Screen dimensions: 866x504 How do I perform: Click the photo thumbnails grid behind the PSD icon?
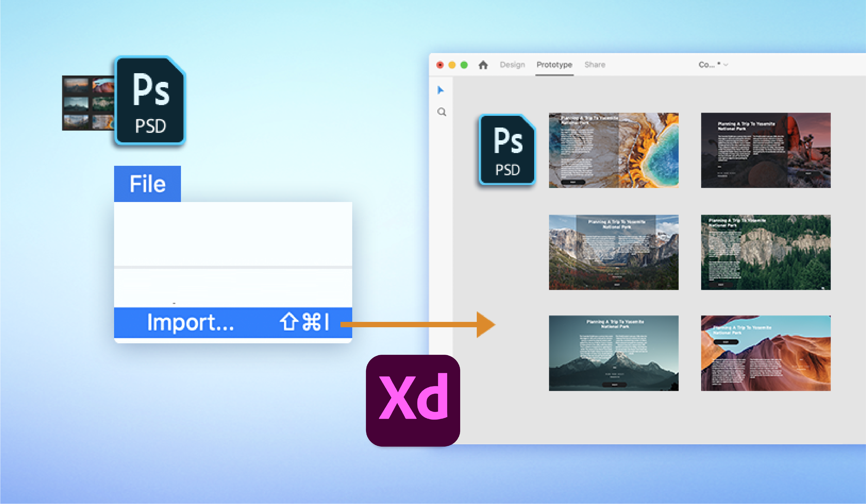(x=88, y=103)
